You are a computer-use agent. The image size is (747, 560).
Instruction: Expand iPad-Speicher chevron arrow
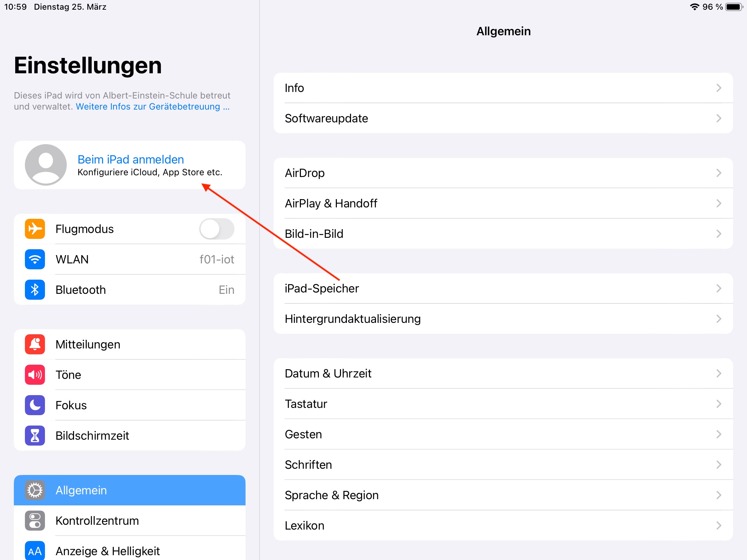point(719,288)
